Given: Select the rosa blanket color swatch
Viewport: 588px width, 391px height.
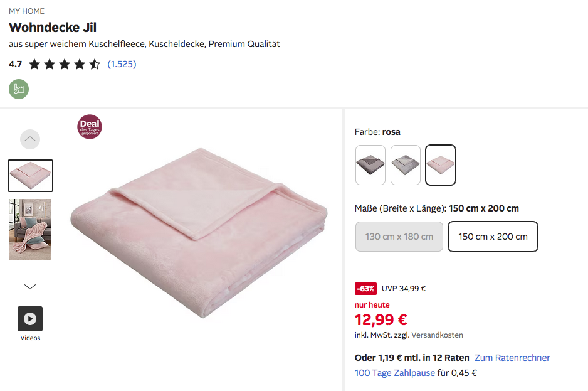Looking at the screenshot, I should (x=441, y=165).
